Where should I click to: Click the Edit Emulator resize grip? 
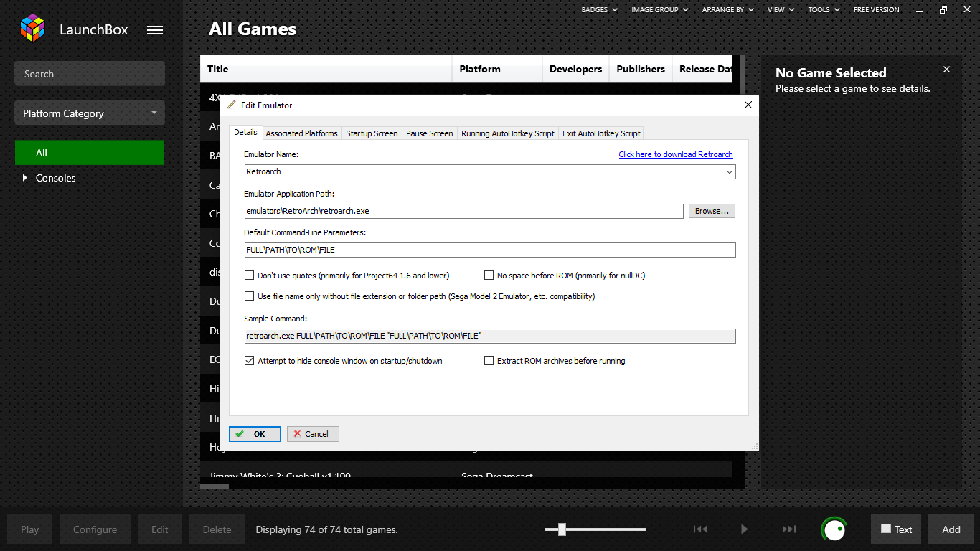(754, 446)
